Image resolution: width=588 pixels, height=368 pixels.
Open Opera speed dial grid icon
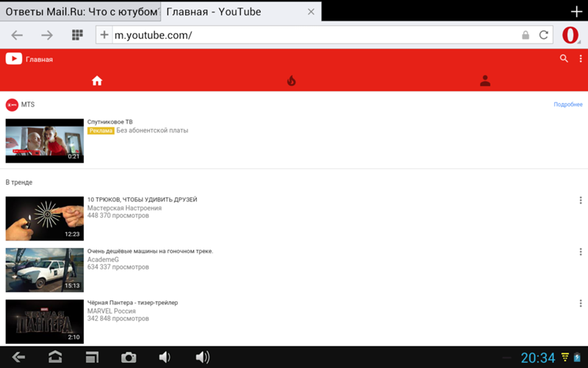point(77,35)
